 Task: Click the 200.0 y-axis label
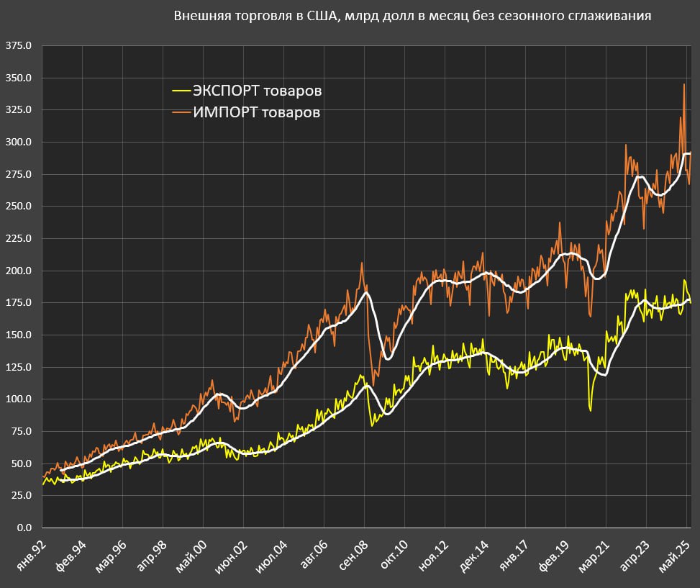click(17, 271)
